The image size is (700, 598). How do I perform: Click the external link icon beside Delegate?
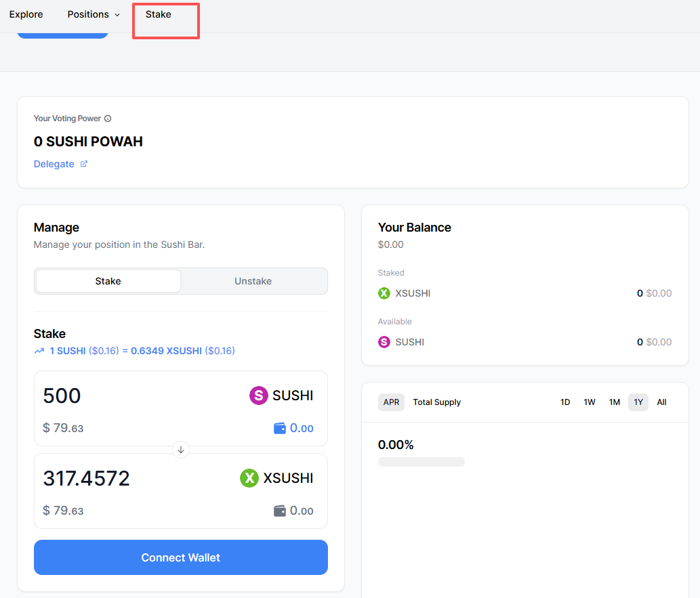pyautogui.click(x=84, y=164)
